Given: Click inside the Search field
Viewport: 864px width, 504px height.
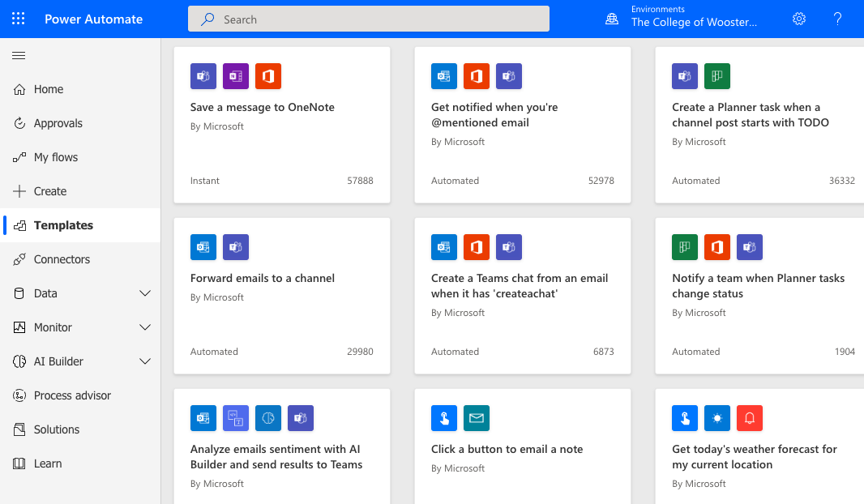Looking at the screenshot, I should coord(369,19).
